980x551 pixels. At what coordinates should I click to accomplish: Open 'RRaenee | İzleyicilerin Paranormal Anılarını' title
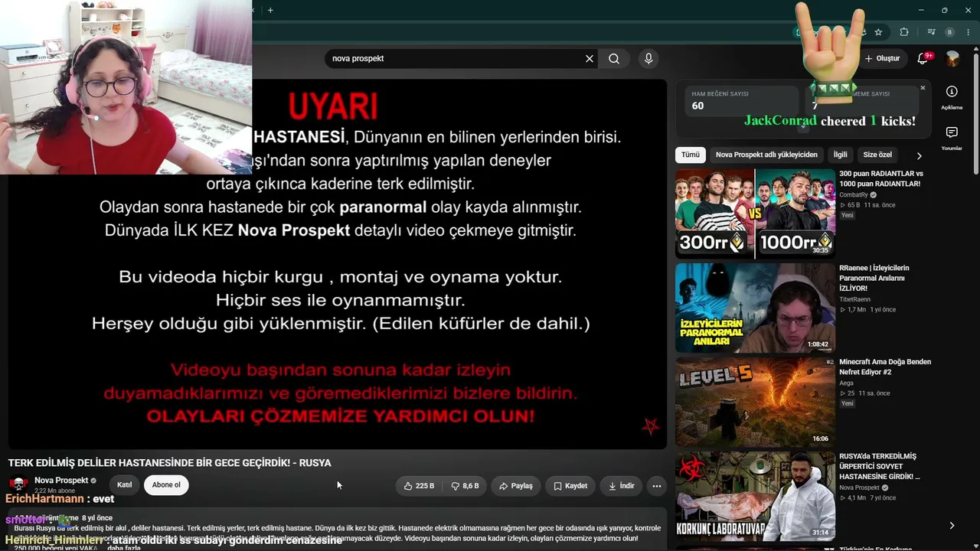pyautogui.click(x=874, y=278)
